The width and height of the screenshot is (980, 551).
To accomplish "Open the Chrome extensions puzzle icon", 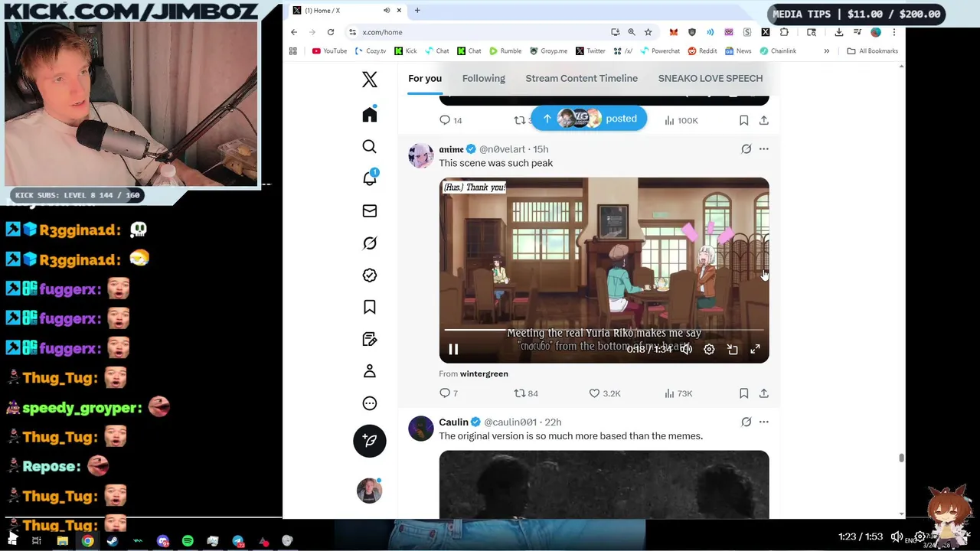I will (784, 32).
